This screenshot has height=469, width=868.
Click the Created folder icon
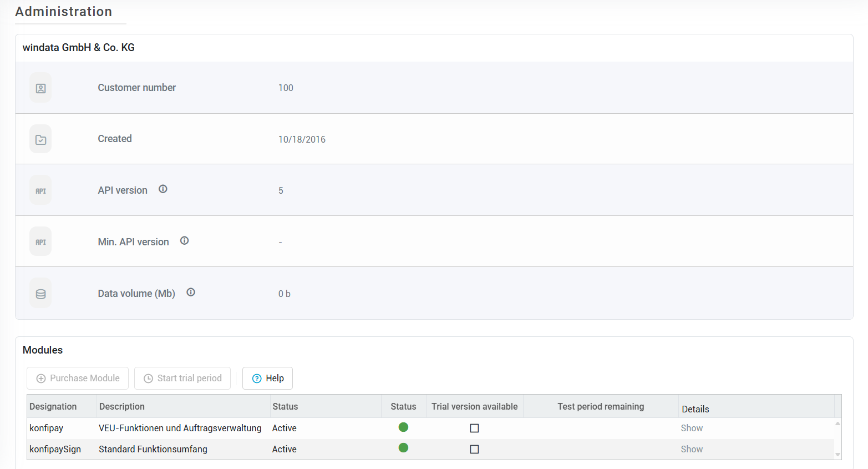pos(40,139)
